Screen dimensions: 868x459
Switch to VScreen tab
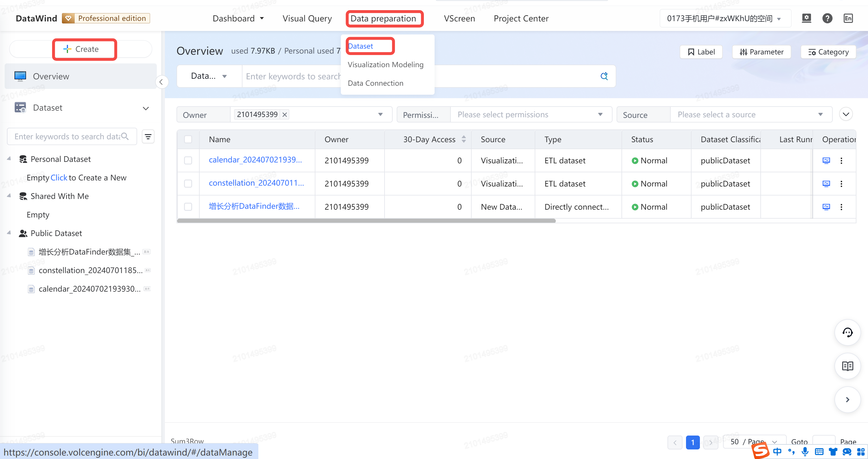click(459, 19)
